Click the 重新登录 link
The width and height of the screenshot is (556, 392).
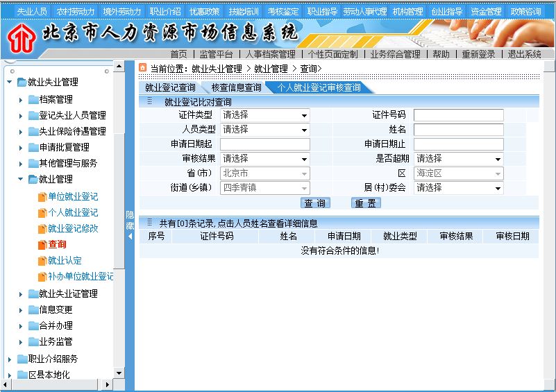coord(478,54)
